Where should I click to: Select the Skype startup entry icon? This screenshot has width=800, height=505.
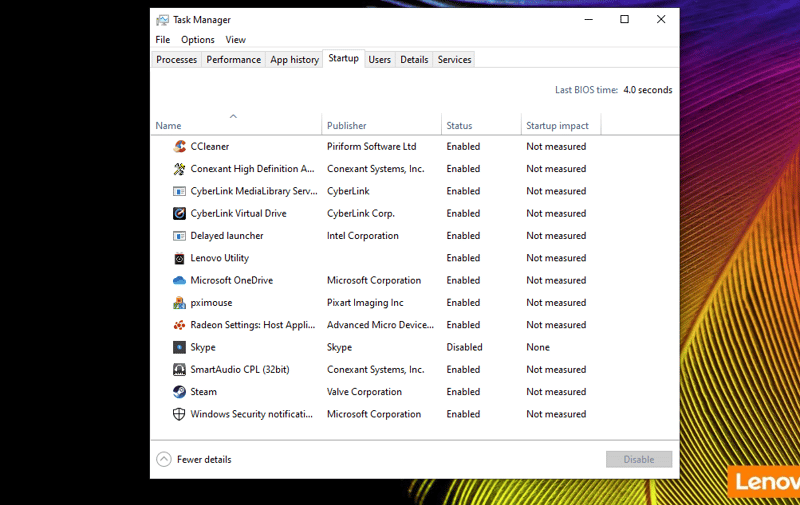point(179,348)
